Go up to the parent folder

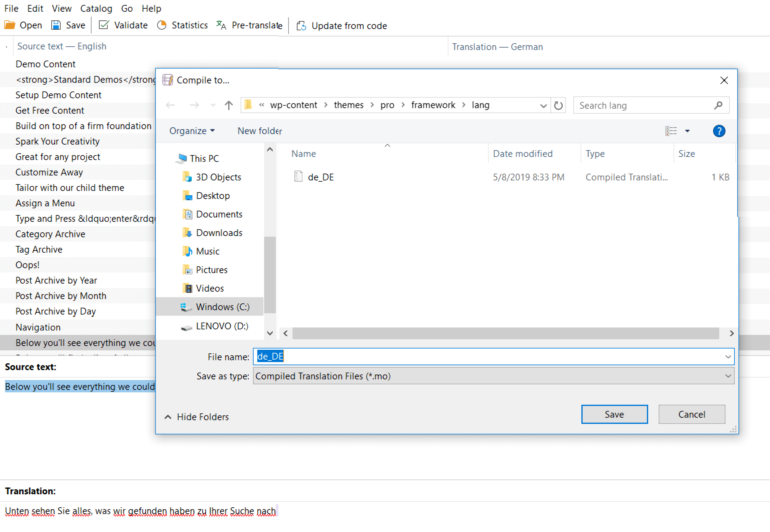point(229,105)
